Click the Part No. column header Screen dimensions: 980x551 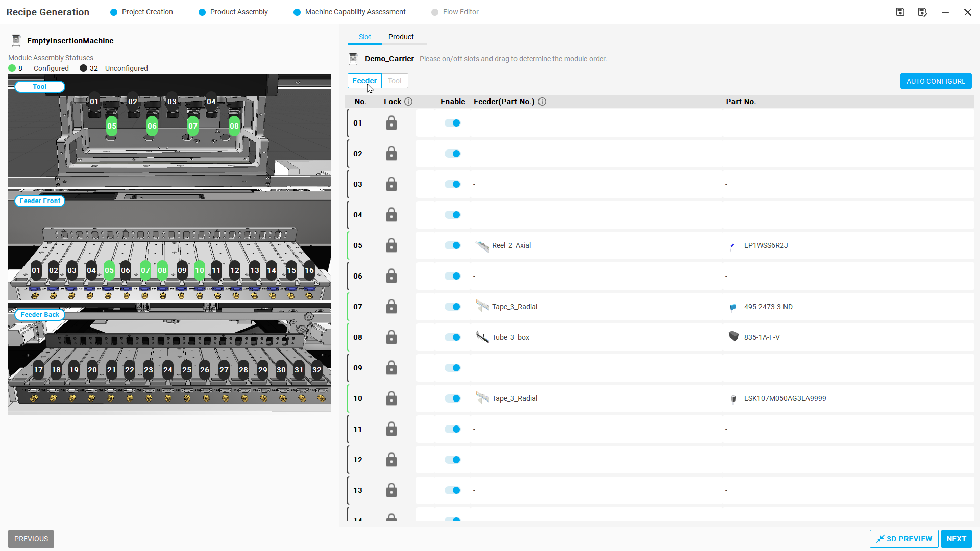pyautogui.click(x=741, y=102)
